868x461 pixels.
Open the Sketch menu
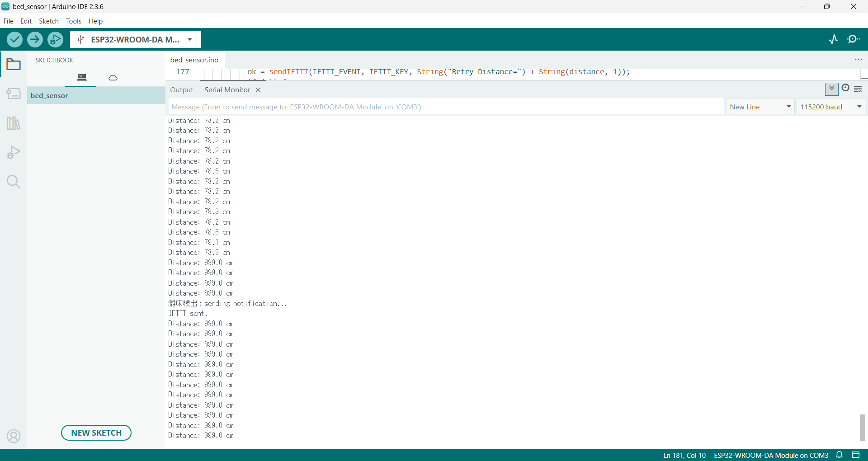pos(49,21)
